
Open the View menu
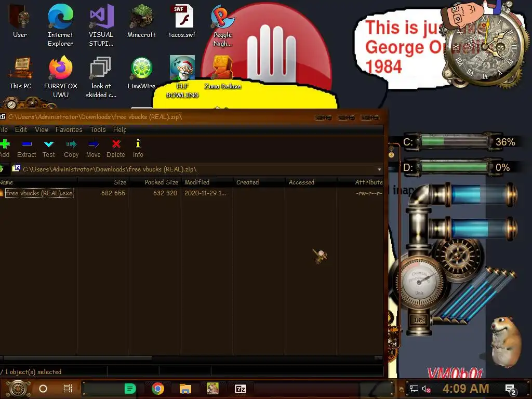click(x=42, y=129)
